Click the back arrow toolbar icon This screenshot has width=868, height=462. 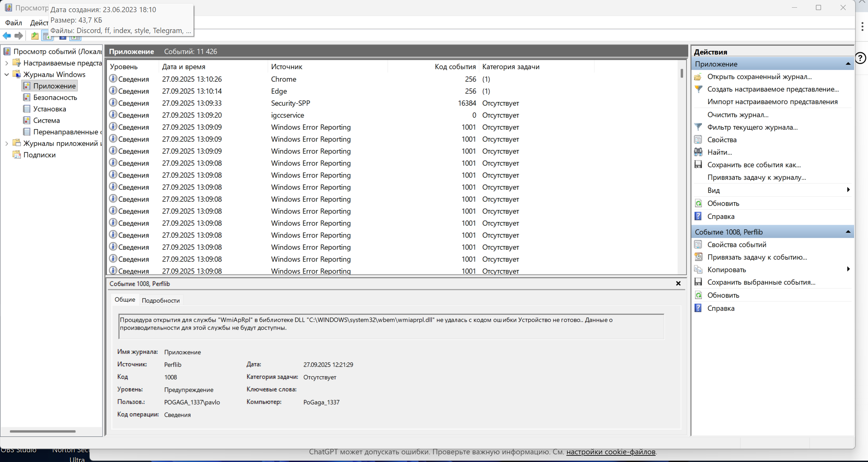click(7, 35)
